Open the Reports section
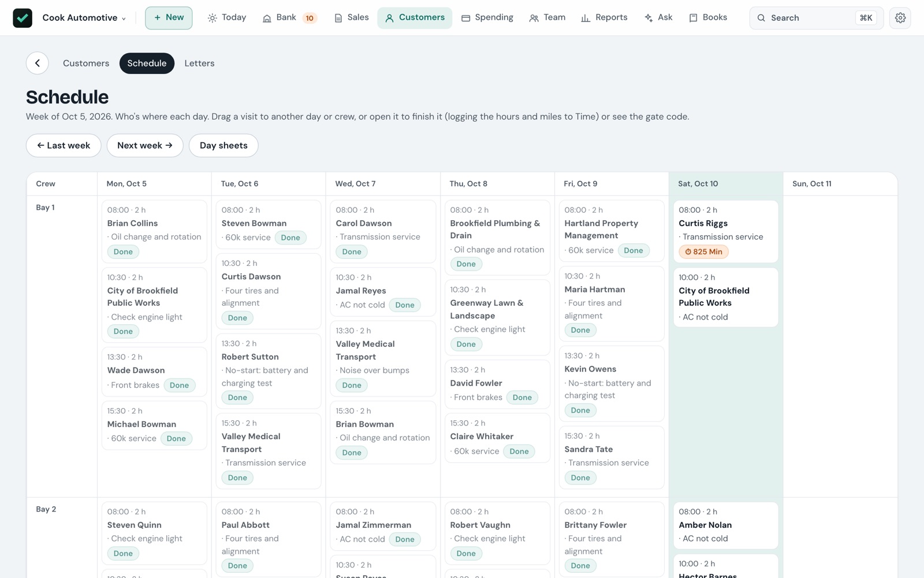The width and height of the screenshot is (924, 578). (604, 18)
